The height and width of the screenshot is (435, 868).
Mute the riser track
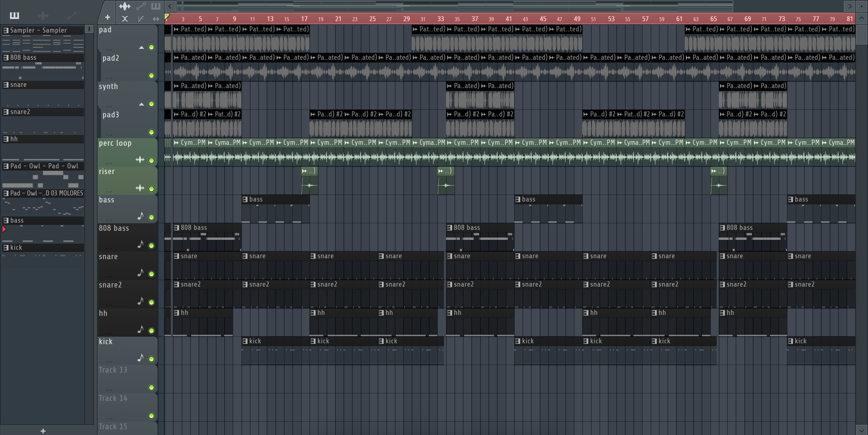click(x=152, y=189)
